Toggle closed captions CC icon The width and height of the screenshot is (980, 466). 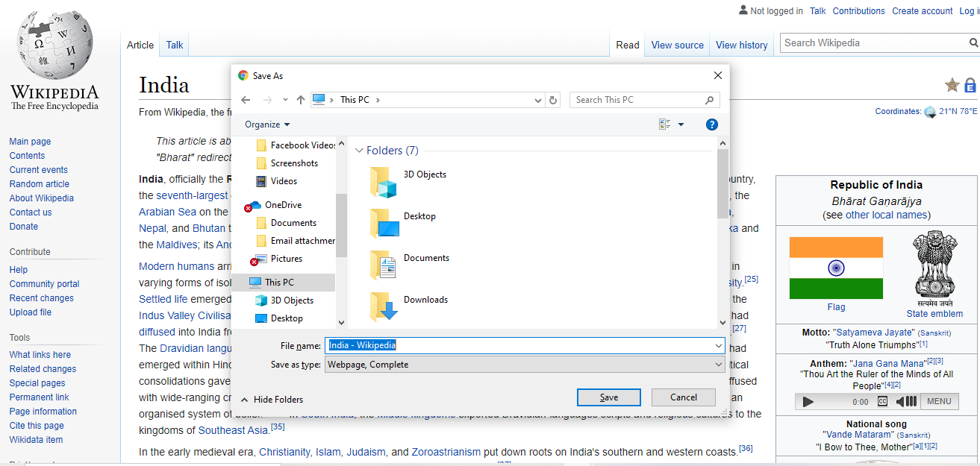click(882, 401)
